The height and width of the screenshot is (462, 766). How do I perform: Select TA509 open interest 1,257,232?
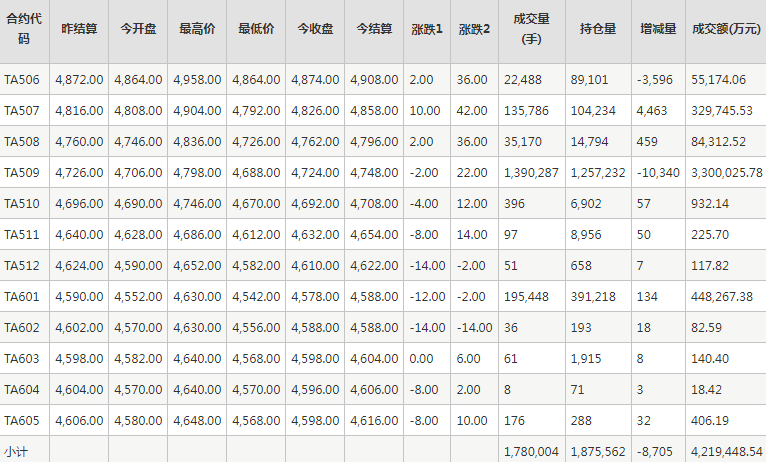598,173
